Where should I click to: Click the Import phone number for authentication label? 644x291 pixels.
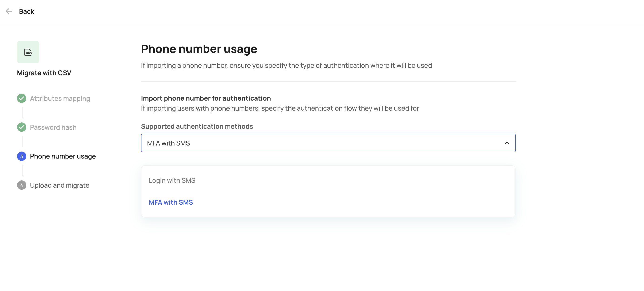point(206,98)
